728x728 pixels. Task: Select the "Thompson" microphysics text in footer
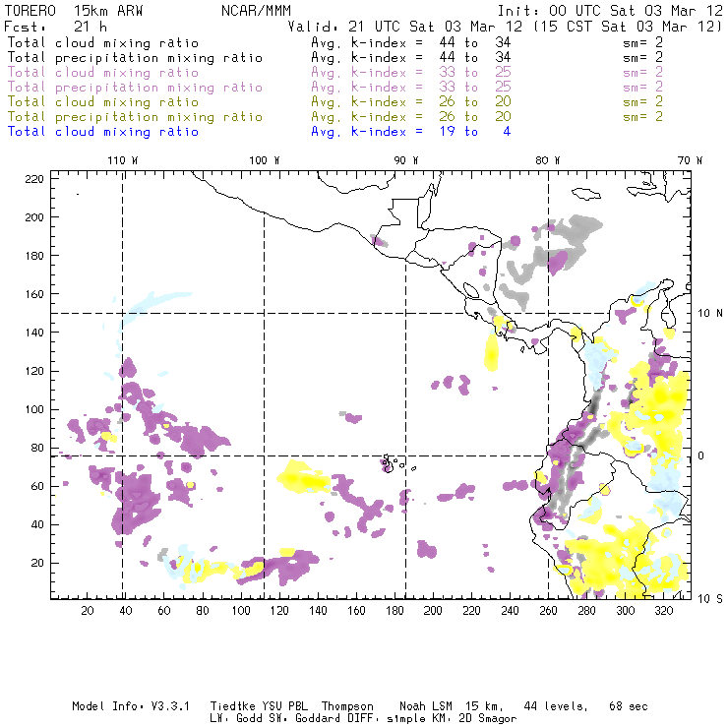[x=347, y=706]
